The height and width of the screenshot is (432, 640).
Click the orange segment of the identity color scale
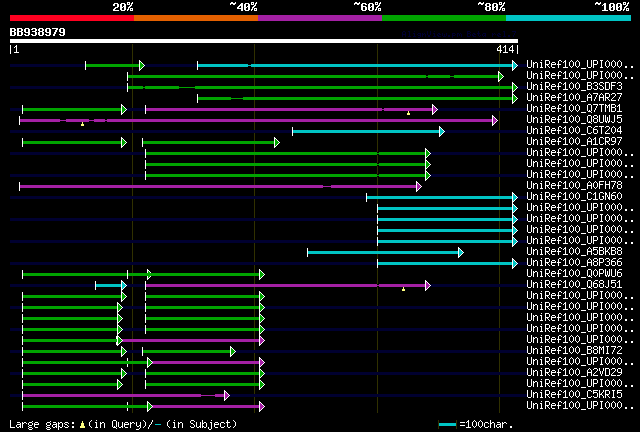[196, 18]
